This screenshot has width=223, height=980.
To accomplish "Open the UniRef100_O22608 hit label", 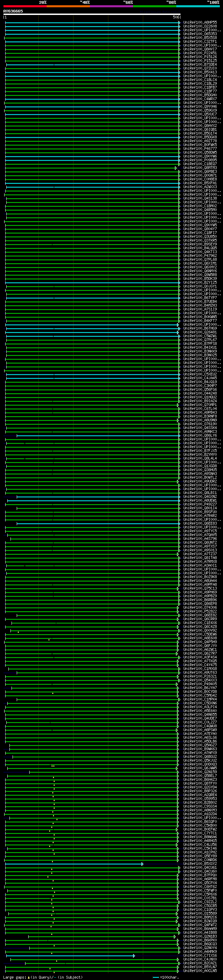I will 200,26.
